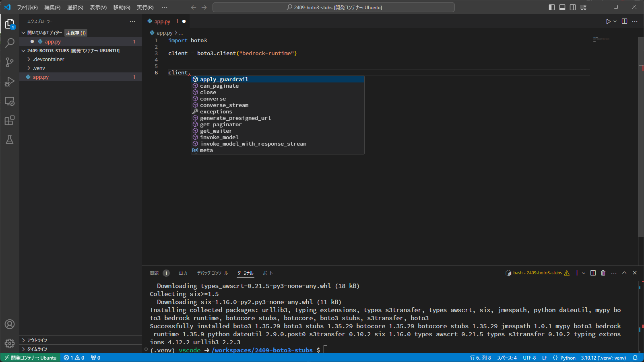
Task: Open the Explorer view in activity bar
Action: click(x=10, y=24)
